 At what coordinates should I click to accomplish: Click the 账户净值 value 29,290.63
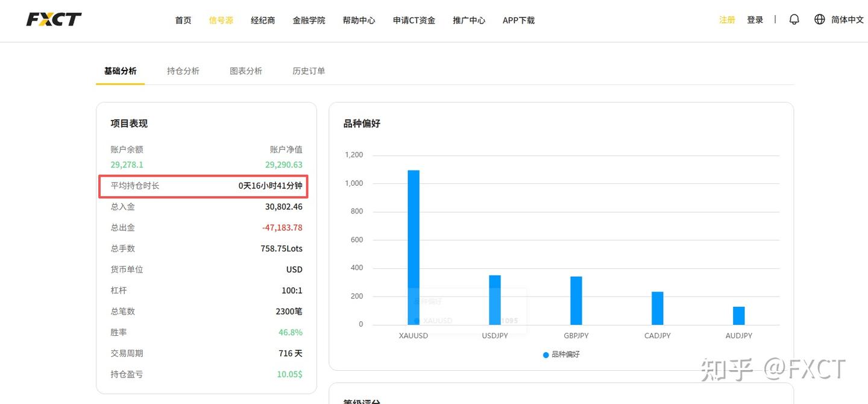284,165
